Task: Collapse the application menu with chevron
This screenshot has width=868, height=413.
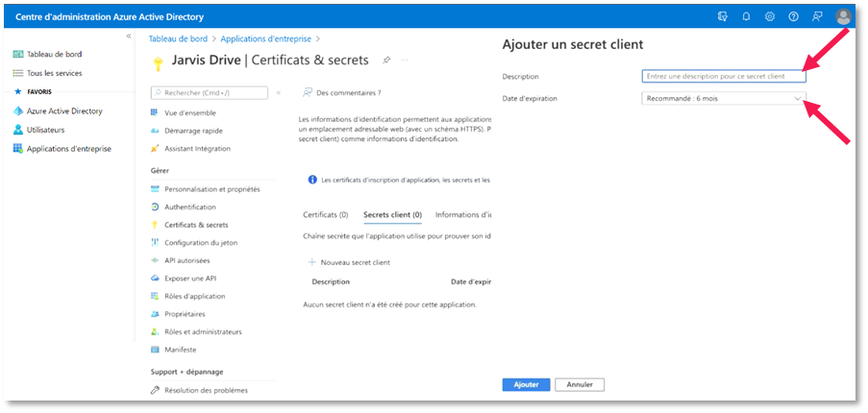Action: tap(279, 93)
